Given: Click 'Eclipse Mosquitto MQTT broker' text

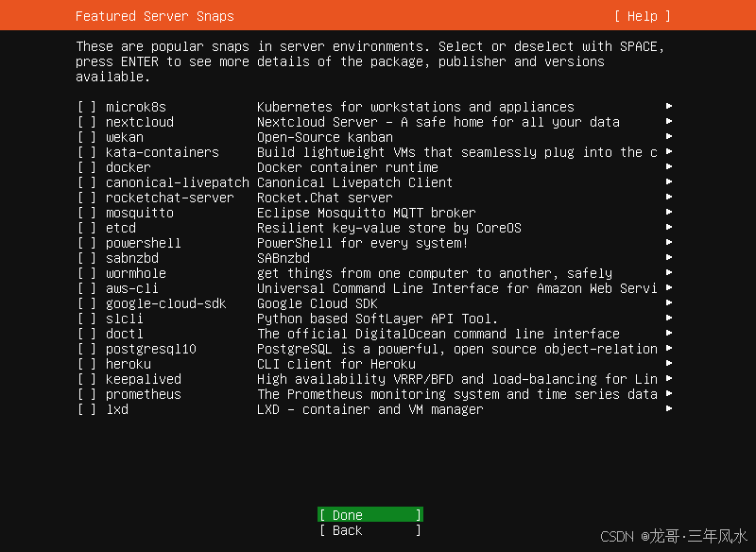Looking at the screenshot, I should point(366,213).
